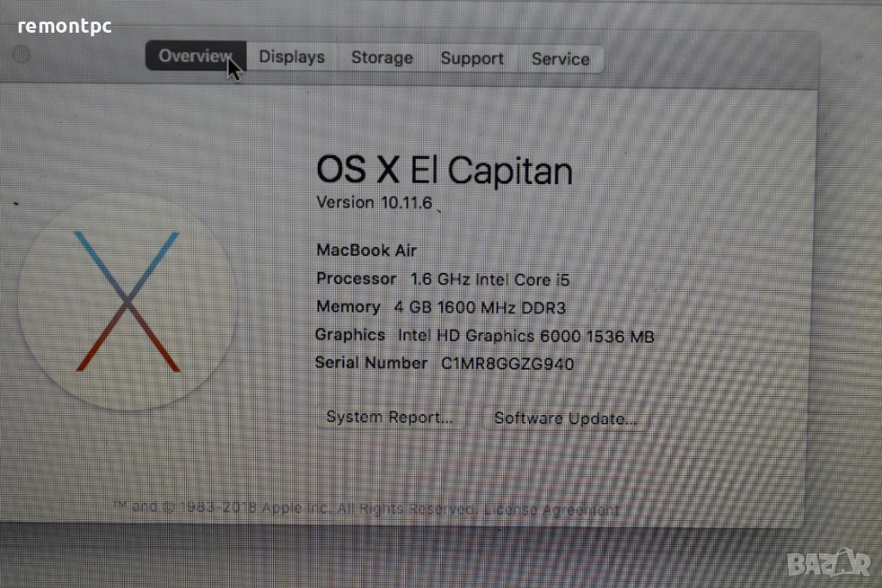Viewport: 882px width, 588px height.
Task: Click the Apple Inc. copyright notice
Action: (296, 508)
